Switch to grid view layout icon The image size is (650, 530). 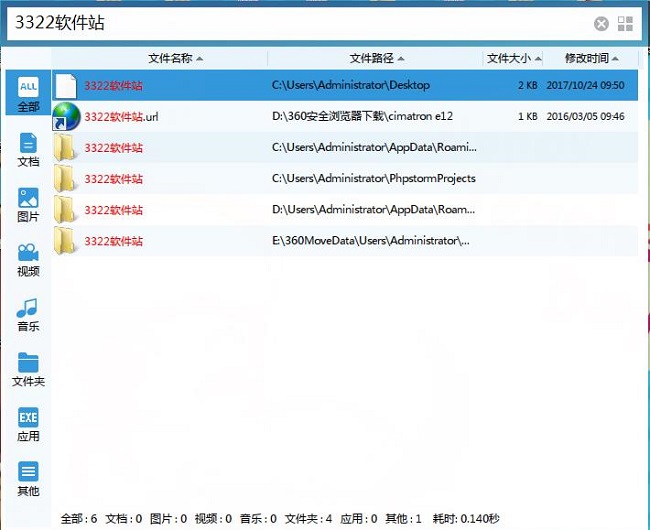[625, 24]
